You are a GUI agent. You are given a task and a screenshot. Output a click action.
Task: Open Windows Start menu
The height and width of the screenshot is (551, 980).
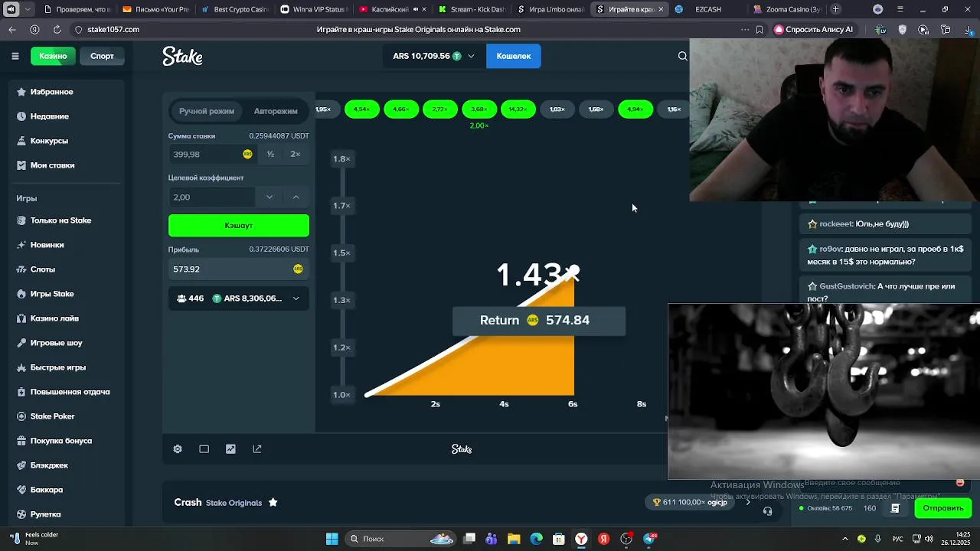coord(332,539)
